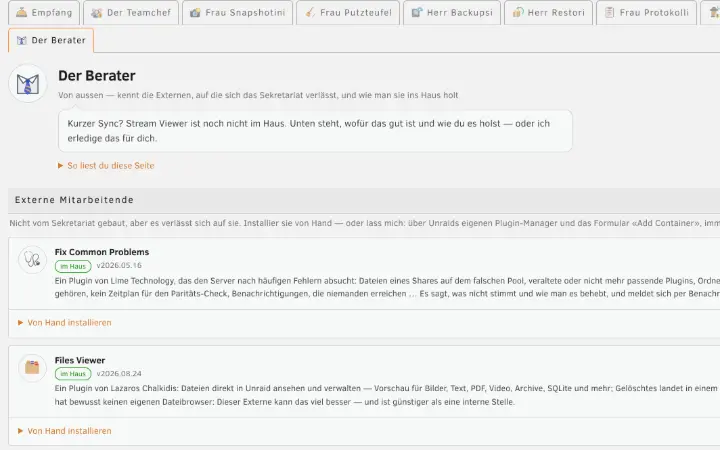Open the Empfang tab
Viewport: 720px width, 450px height.
click(44, 12)
